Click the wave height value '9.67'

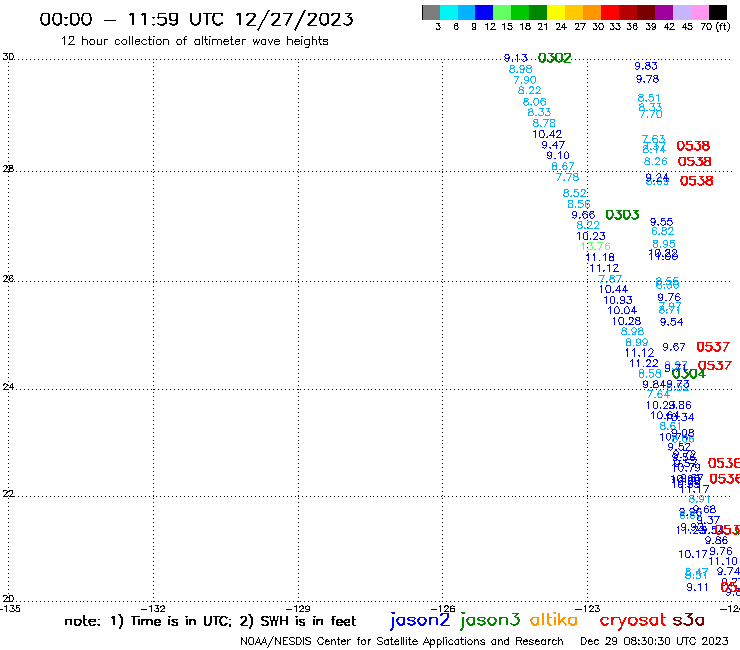pyautogui.click(x=673, y=347)
